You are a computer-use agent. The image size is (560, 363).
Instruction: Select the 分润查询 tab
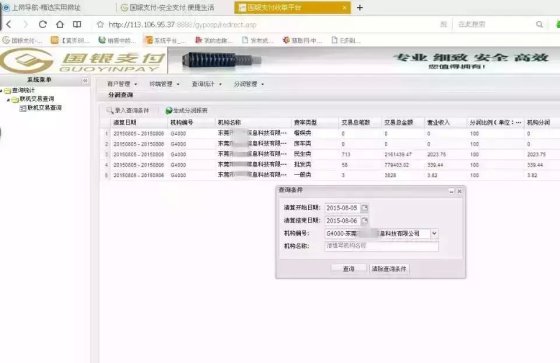[121, 95]
